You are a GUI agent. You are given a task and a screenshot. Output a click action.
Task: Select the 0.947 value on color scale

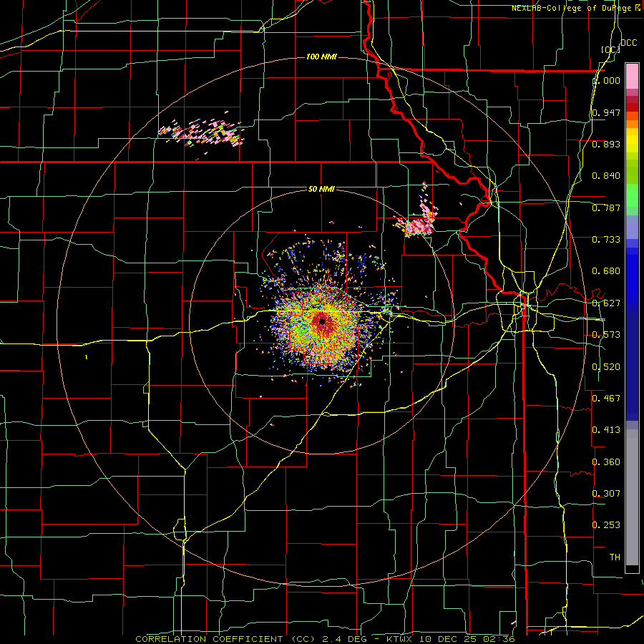606,112
